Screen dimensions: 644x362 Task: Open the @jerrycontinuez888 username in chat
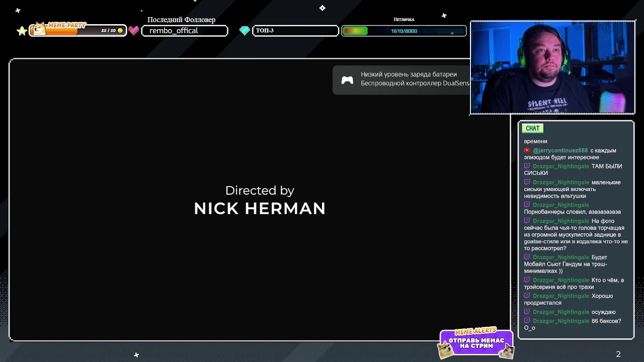tap(560, 150)
